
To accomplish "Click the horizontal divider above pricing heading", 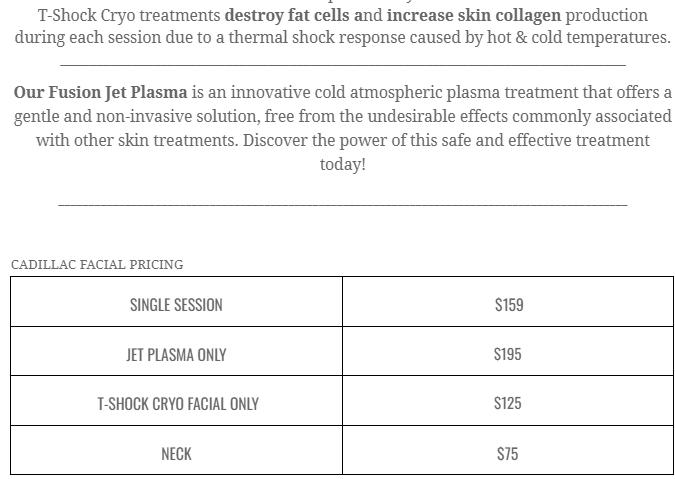I will click(x=343, y=204).
